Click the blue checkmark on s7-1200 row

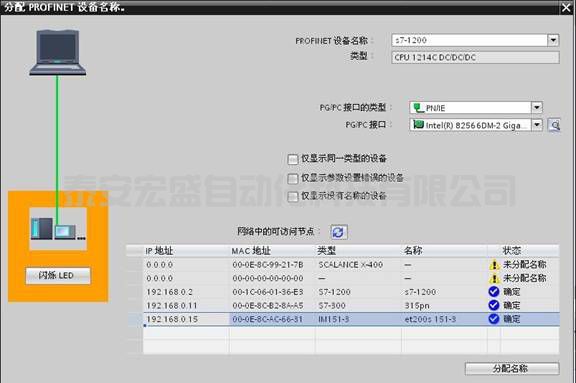point(494,292)
